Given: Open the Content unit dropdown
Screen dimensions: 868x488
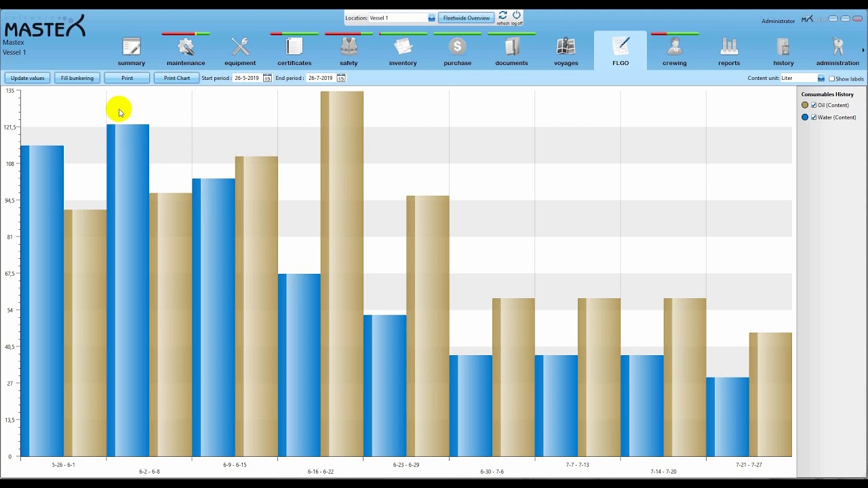Looking at the screenshot, I should pos(821,79).
